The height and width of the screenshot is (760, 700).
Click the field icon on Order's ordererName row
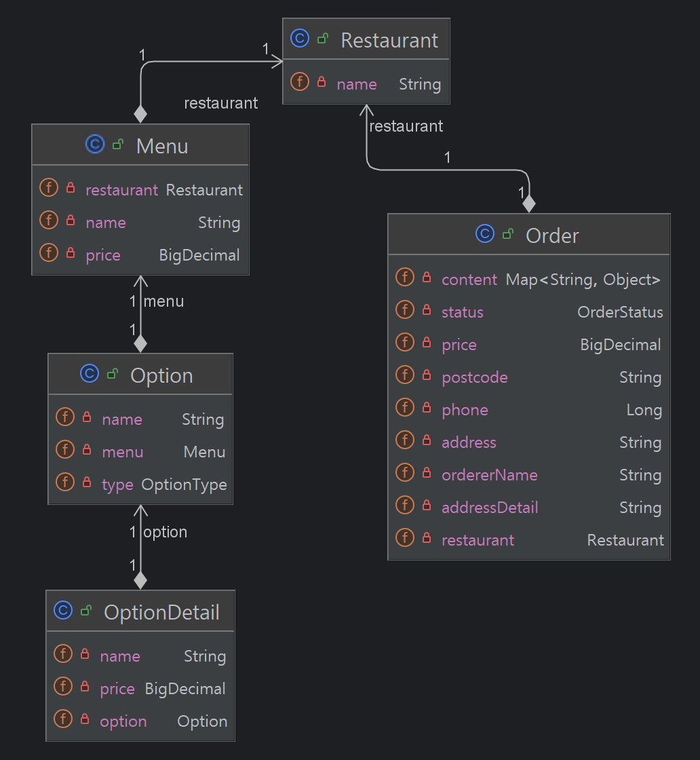pyautogui.click(x=405, y=472)
